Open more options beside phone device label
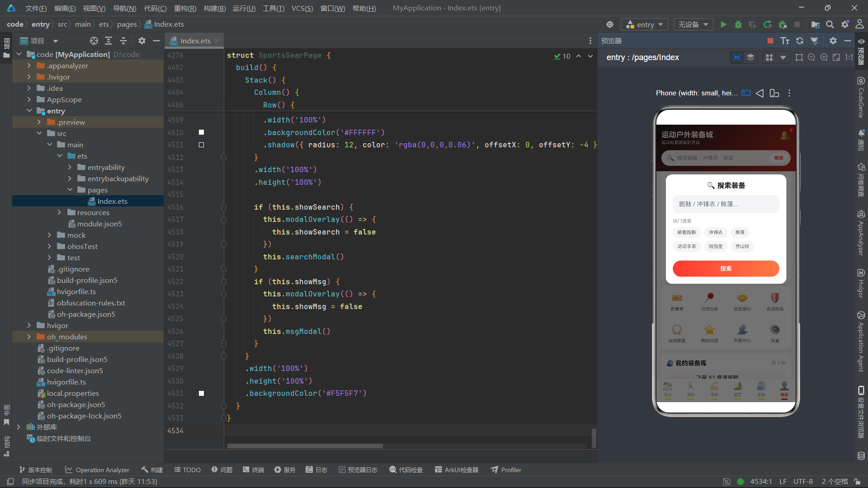This screenshot has width=868, height=488. coord(789,93)
